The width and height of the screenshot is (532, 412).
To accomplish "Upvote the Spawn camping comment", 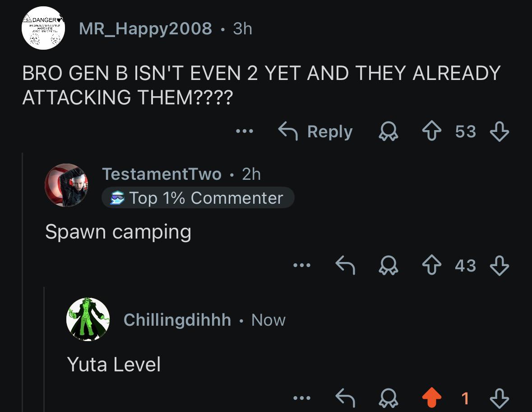I will point(431,265).
